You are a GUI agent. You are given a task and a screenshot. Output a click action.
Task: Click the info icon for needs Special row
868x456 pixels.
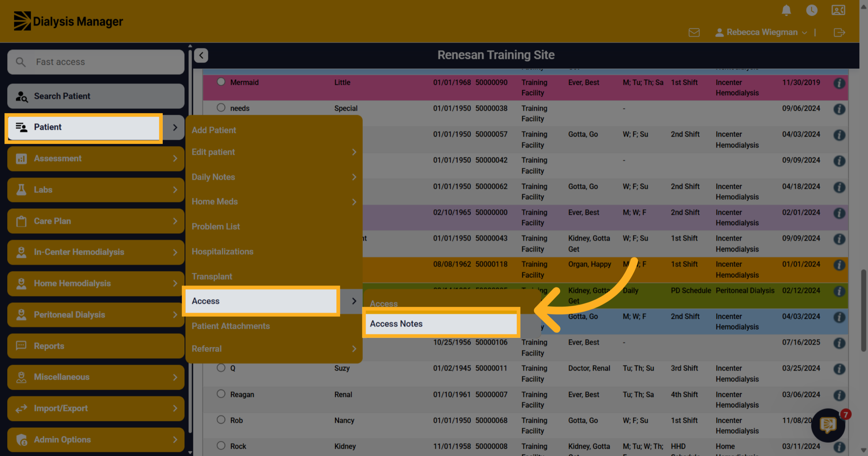pyautogui.click(x=839, y=109)
